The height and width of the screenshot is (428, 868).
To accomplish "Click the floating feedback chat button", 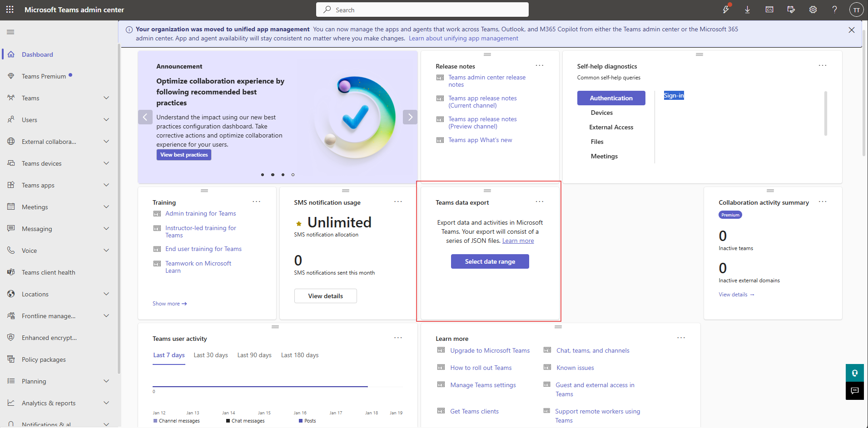I will tap(854, 391).
